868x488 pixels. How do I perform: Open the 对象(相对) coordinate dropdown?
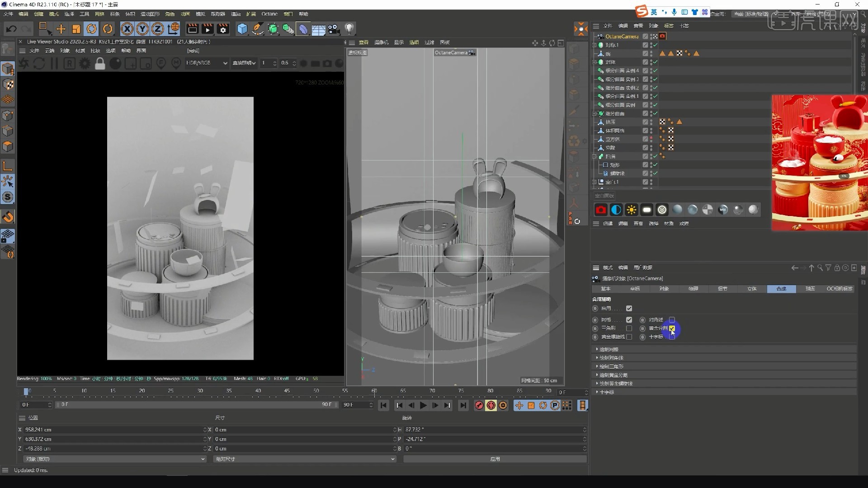(x=114, y=459)
